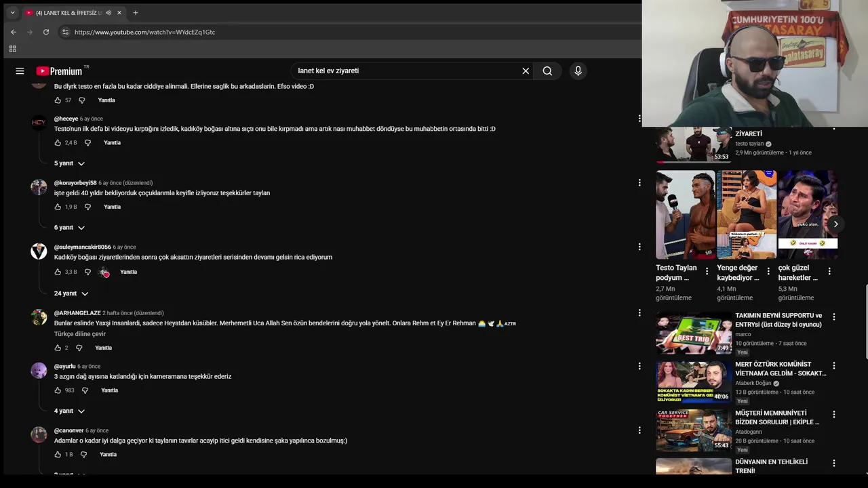Image resolution: width=868 pixels, height=488 pixels.
Task: Open options menu for @ayurlu comment
Action: (x=639, y=367)
